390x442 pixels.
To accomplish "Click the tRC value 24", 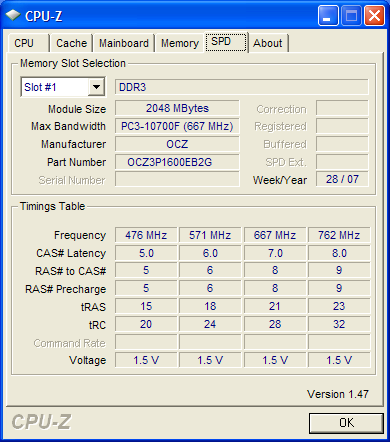I will (x=210, y=324).
